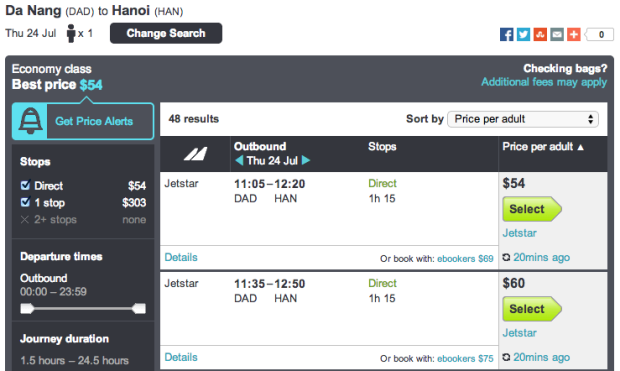Open more sharing options plus icon
This screenshot has width=620, height=371.
point(574,34)
